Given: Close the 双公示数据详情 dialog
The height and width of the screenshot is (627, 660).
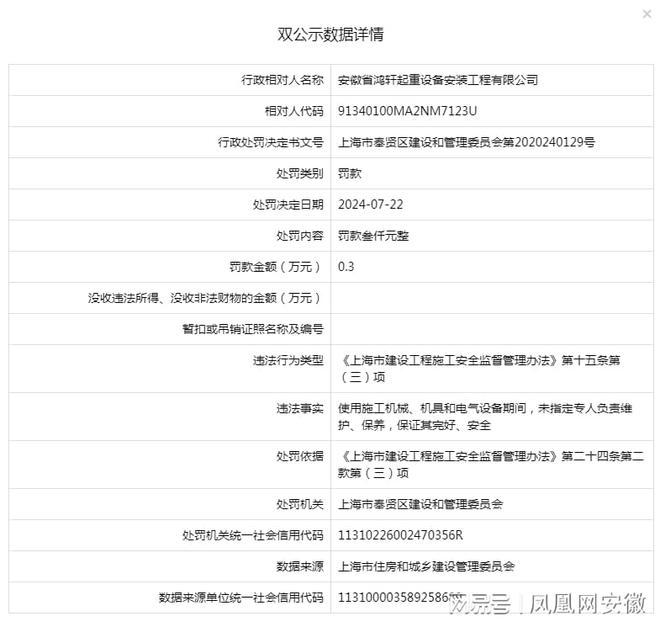Looking at the screenshot, I should (647, 14).
